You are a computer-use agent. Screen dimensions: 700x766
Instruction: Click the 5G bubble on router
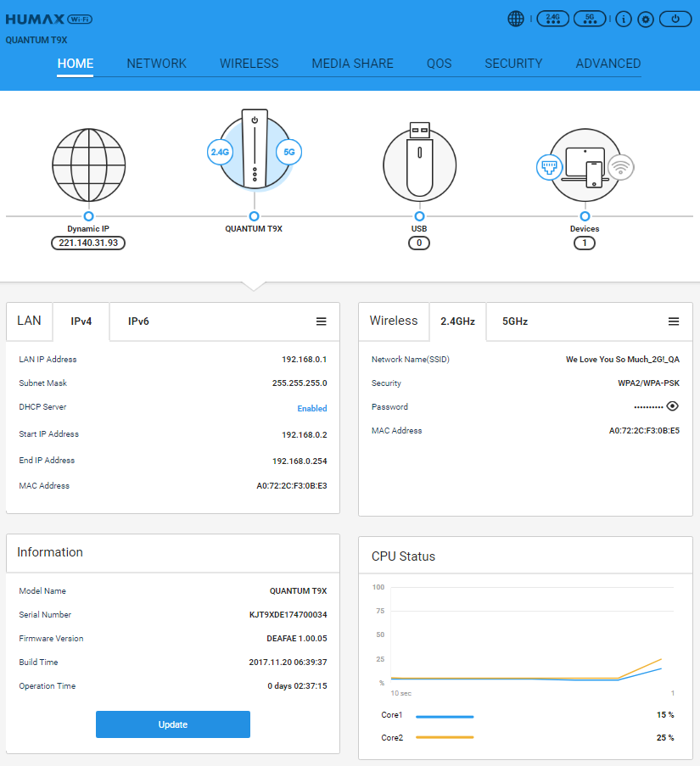(288, 152)
